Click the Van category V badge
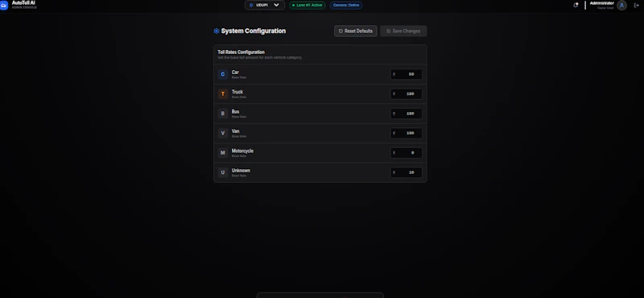644x298 pixels. [x=223, y=133]
